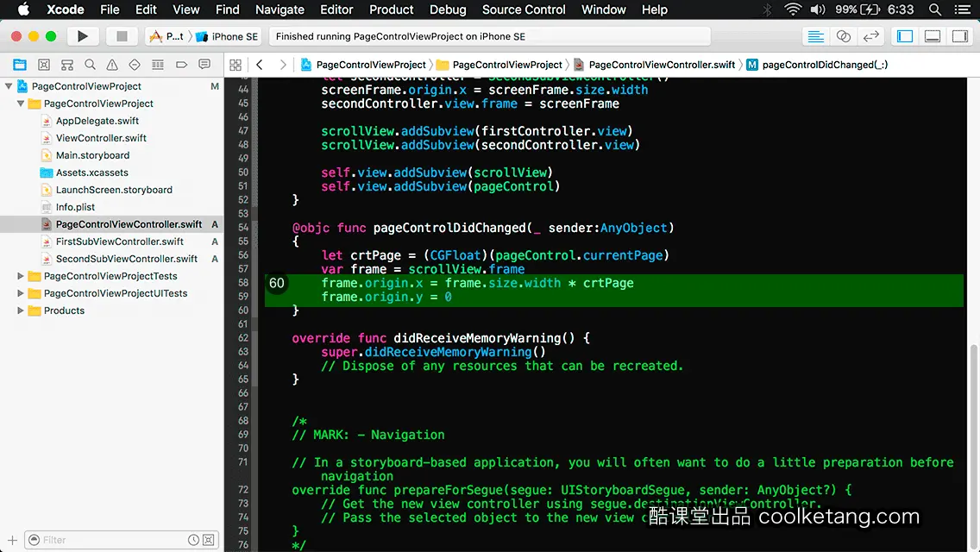The height and width of the screenshot is (552, 980).
Task: Open the Notification Center list icon
Action: tap(963, 9)
